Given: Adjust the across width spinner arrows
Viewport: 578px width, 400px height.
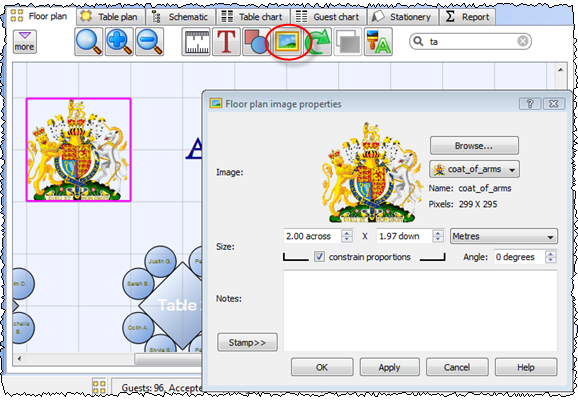Looking at the screenshot, I should tap(347, 236).
